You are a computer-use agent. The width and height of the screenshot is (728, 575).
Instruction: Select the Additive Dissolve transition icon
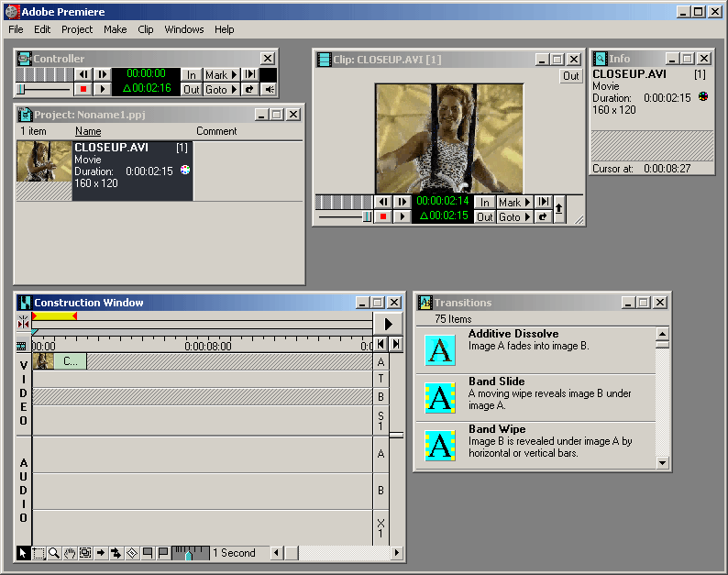coord(440,350)
